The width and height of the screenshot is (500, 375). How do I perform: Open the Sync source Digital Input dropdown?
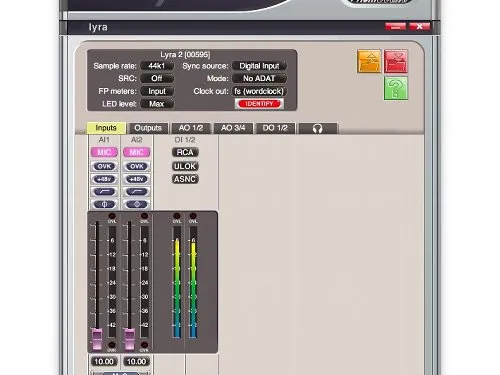point(259,66)
